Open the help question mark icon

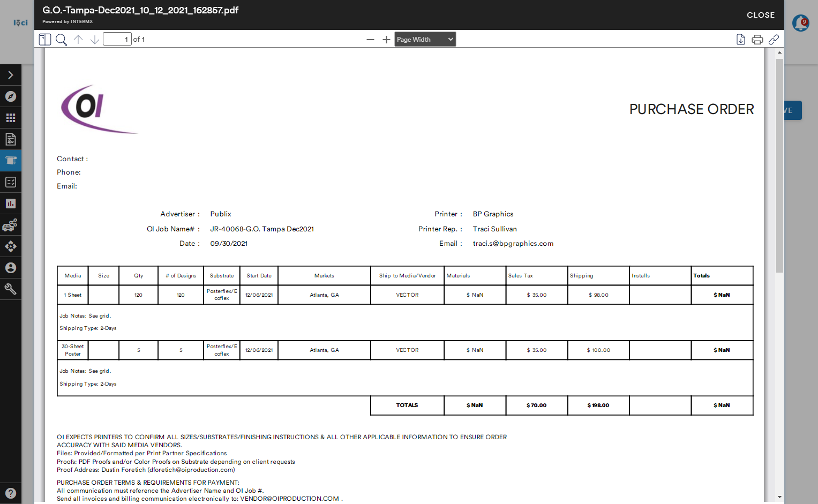coord(11,493)
